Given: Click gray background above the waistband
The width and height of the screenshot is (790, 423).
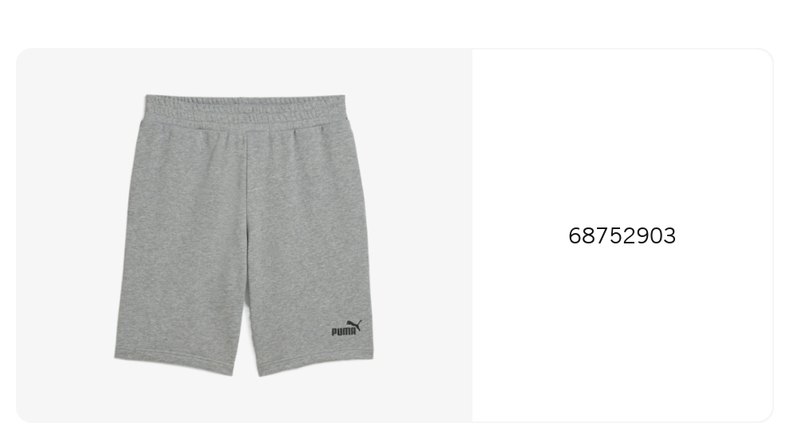Looking at the screenshot, I should tap(244, 71).
